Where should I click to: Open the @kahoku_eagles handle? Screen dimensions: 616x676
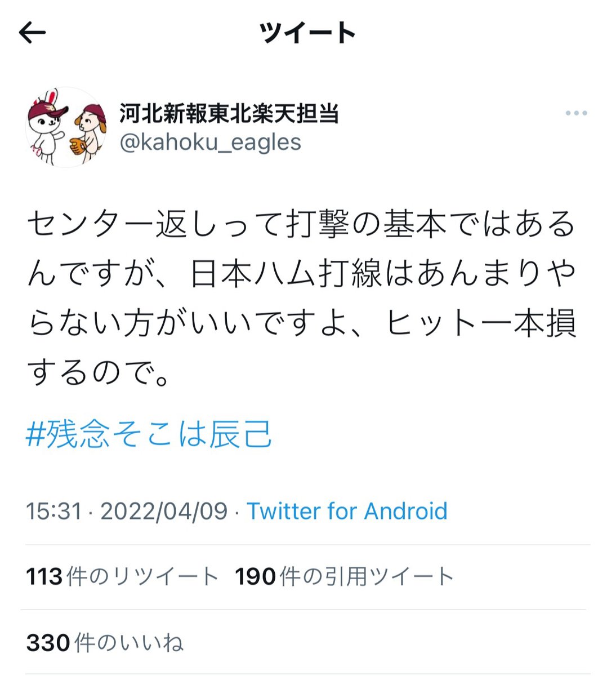(x=210, y=142)
